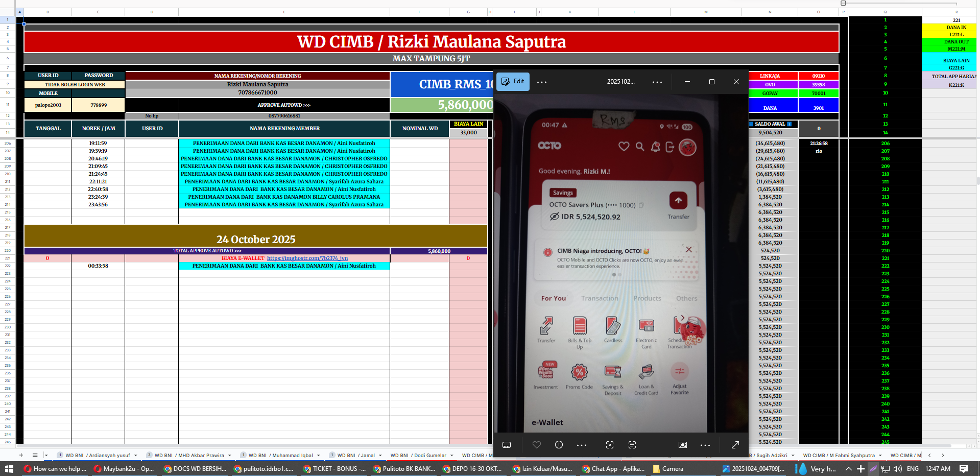Toggle the filmstrip view in Photos

[x=507, y=445]
